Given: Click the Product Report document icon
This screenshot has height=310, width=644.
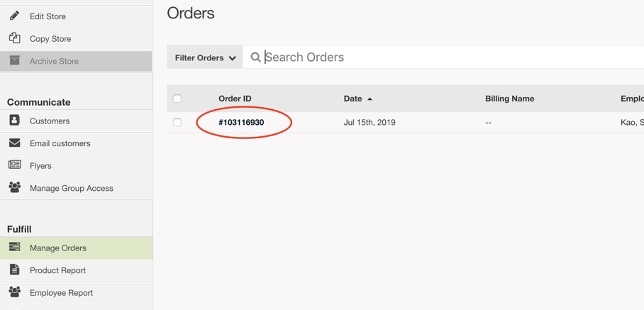Looking at the screenshot, I should click(14, 270).
